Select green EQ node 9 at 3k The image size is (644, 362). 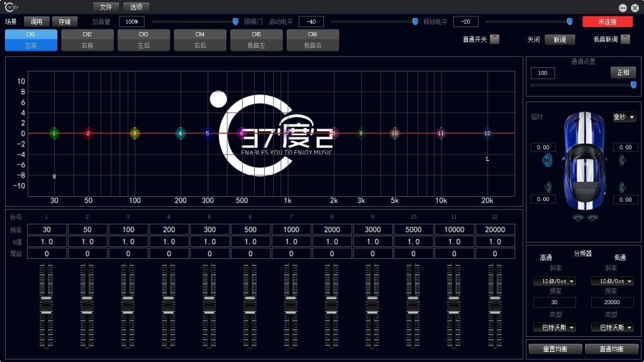[361, 133]
